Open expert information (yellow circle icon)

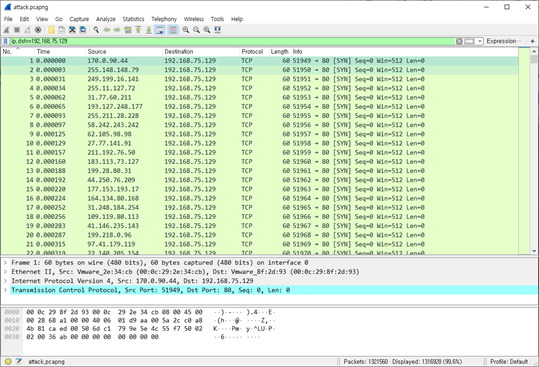[8, 362]
